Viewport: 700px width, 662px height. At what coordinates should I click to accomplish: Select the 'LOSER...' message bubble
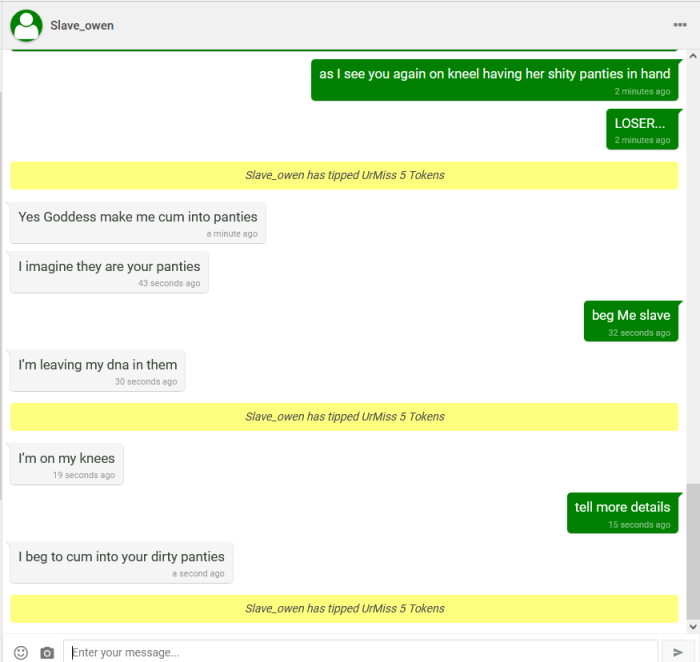click(x=641, y=129)
